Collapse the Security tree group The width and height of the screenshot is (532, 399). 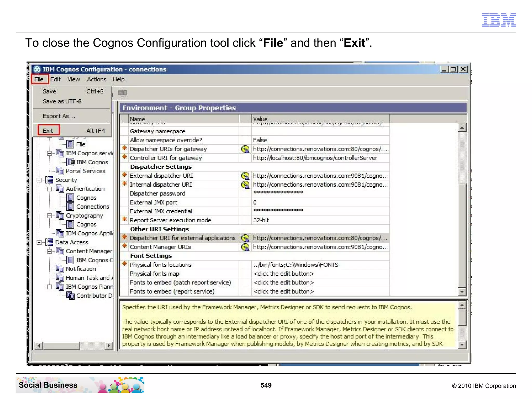coord(39,180)
